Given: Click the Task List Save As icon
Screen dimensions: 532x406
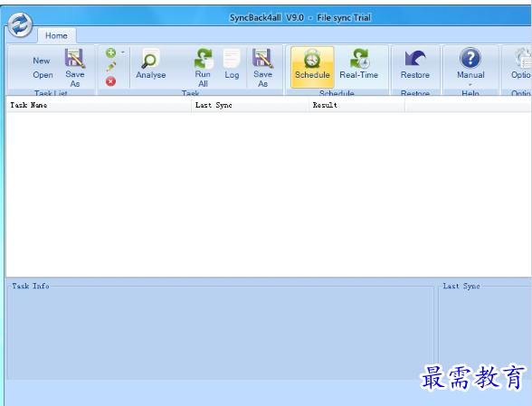Looking at the screenshot, I should pos(74,59).
